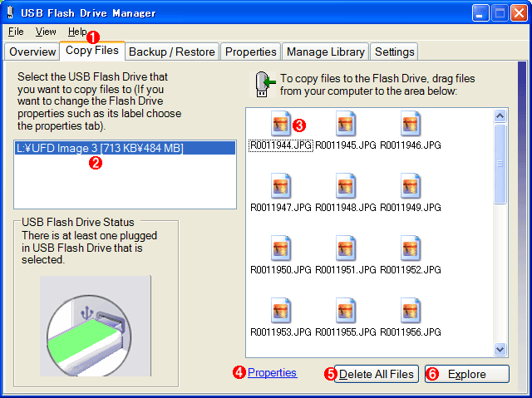This screenshot has height=398, width=532.
Task: Open the File menu
Action: 16,32
